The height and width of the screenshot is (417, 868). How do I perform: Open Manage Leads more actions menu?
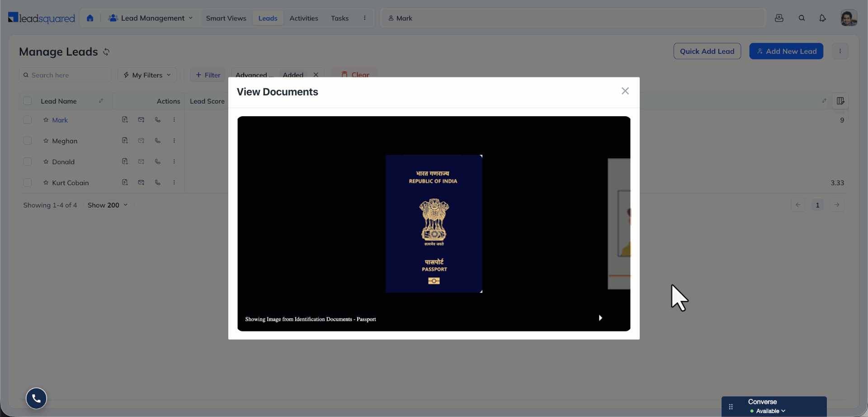tap(840, 51)
